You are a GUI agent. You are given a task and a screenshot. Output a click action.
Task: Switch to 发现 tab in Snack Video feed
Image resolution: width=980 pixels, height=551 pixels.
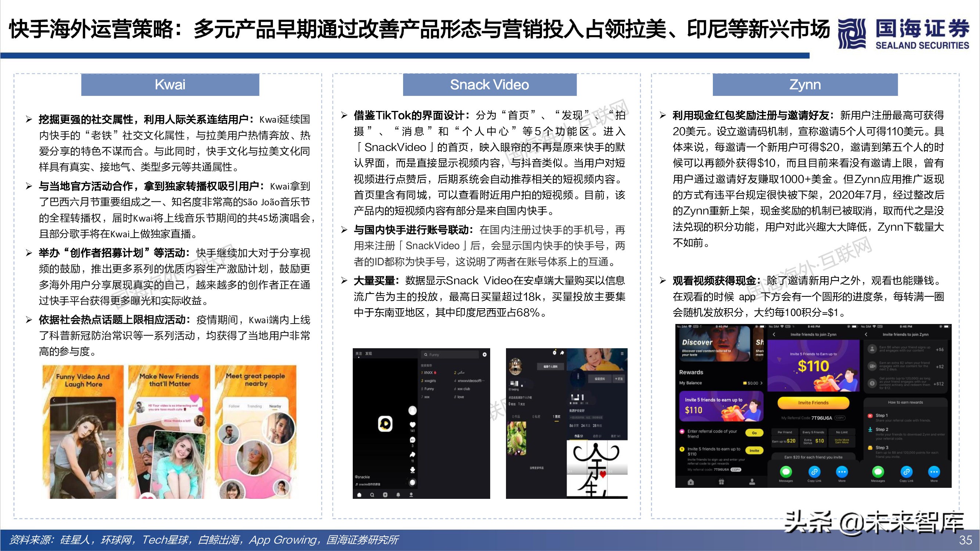click(369, 354)
